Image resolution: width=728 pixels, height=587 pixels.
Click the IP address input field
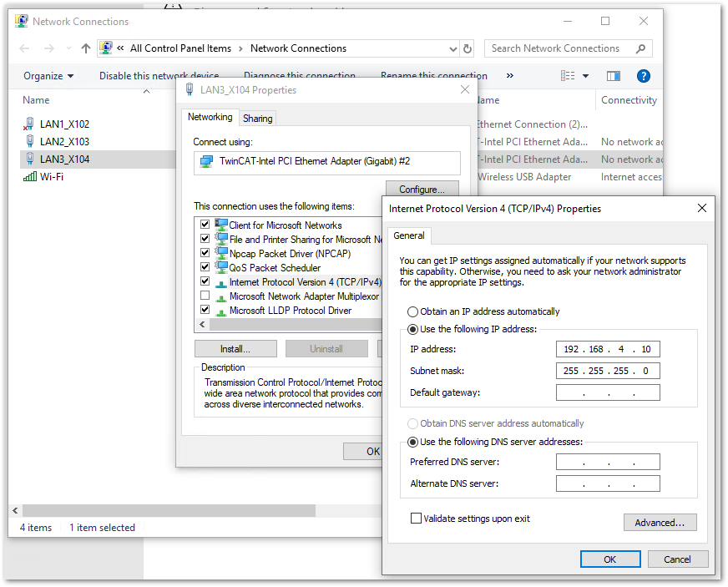point(608,349)
